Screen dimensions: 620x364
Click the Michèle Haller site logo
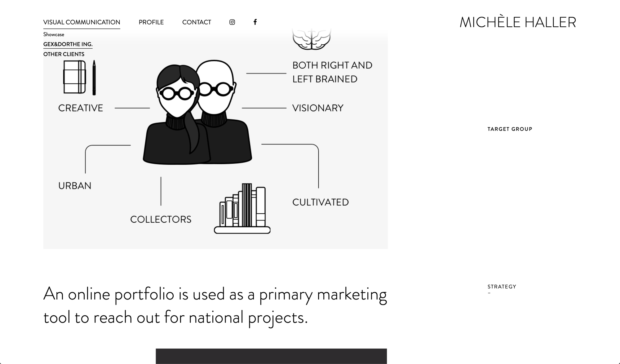518,22
